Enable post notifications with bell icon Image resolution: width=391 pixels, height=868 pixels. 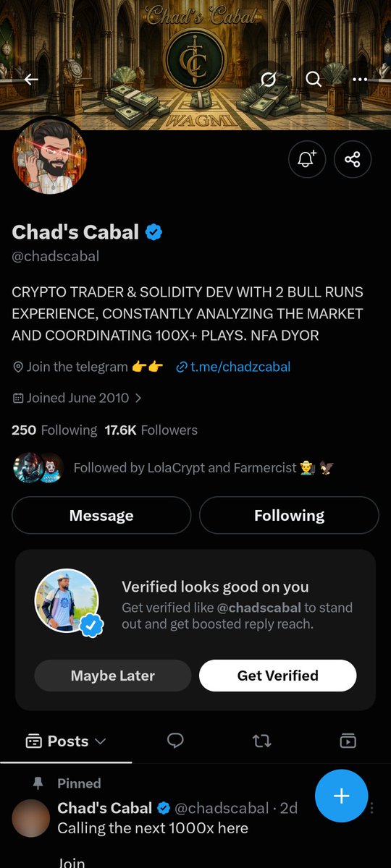pos(307,159)
